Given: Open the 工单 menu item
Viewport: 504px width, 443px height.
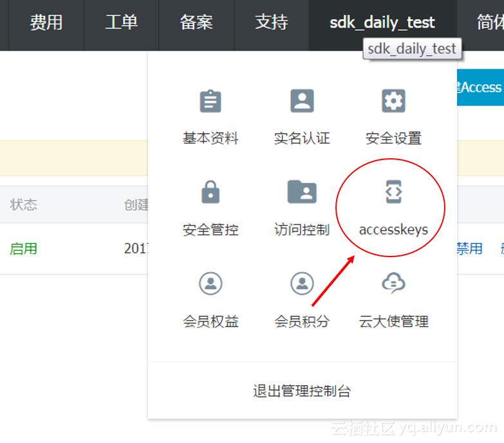Looking at the screenshot, I should coord(122,23).
